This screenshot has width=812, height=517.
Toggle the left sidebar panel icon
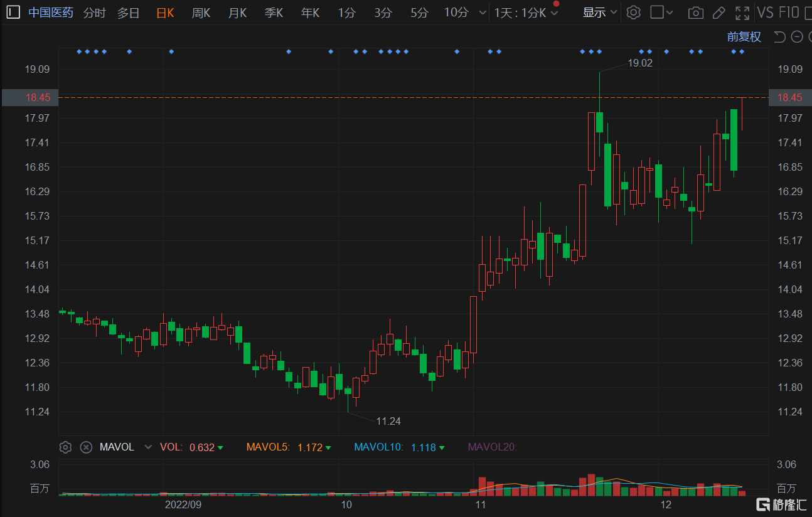point(13,13)
